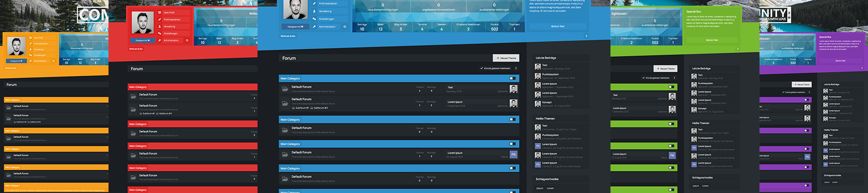This screenshot has height=193, width=868.
Task: Click the Lorem tag in blue theme Schlagwortwolke
Action: click(x=550, y=188)
